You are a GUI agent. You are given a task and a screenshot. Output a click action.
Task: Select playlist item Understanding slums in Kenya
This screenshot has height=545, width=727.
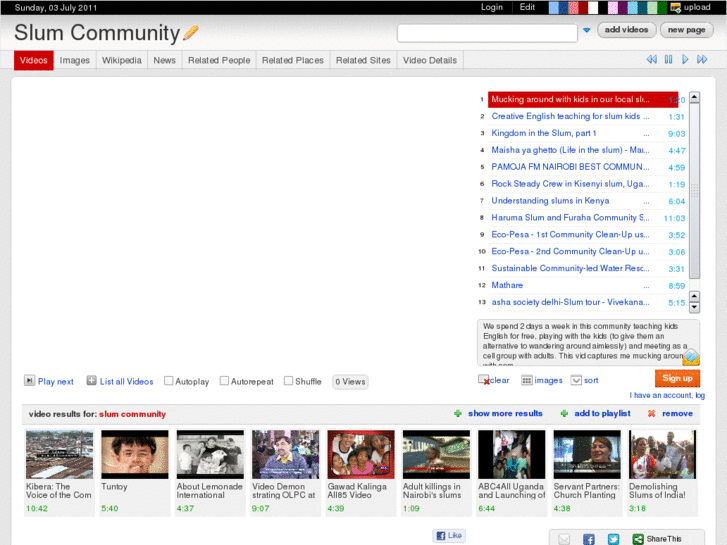coord(582,201)
